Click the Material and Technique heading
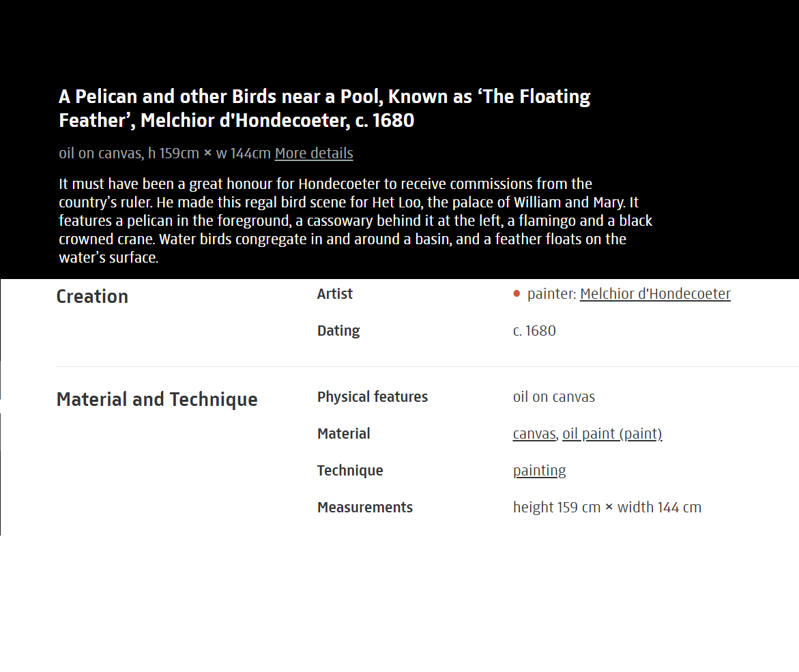This screenshot has height=672, width=799. tap(157, 399)
